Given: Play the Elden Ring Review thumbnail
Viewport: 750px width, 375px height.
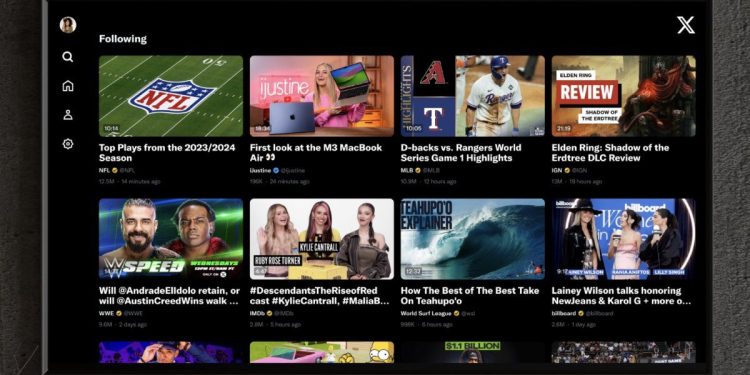Looking at the screenshot, I should 624,96.
